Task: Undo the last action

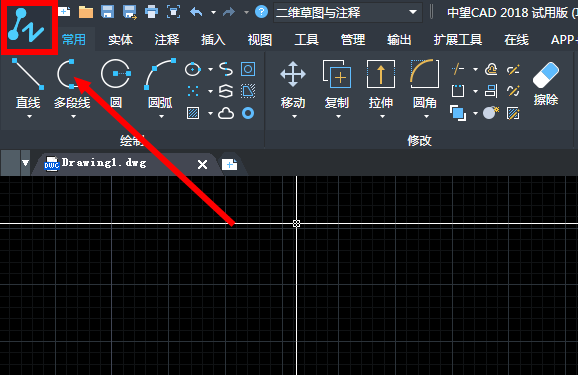Action: coord(196,12)
